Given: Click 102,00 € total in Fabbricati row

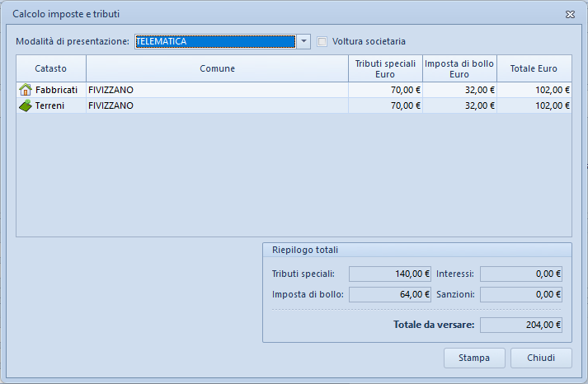Looking at the screenshot, I should tap(553, 90).
